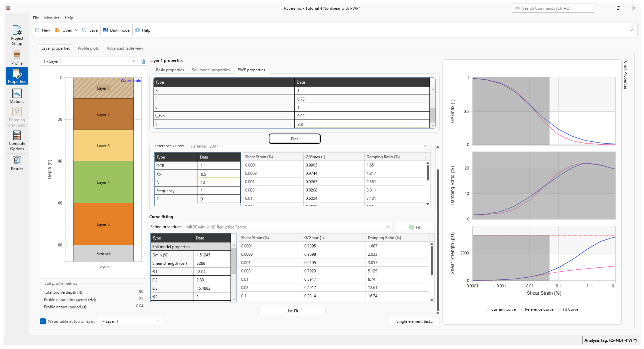Edit the Ko value 0.5
This screenshot has width=644, height=349.
tap(219, 174)
